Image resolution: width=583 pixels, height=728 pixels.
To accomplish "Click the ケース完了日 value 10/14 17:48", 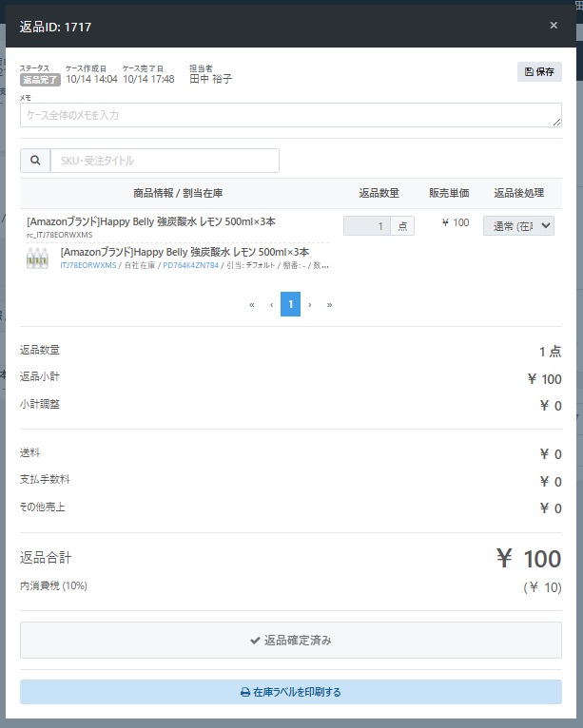I will coord(148,80).
